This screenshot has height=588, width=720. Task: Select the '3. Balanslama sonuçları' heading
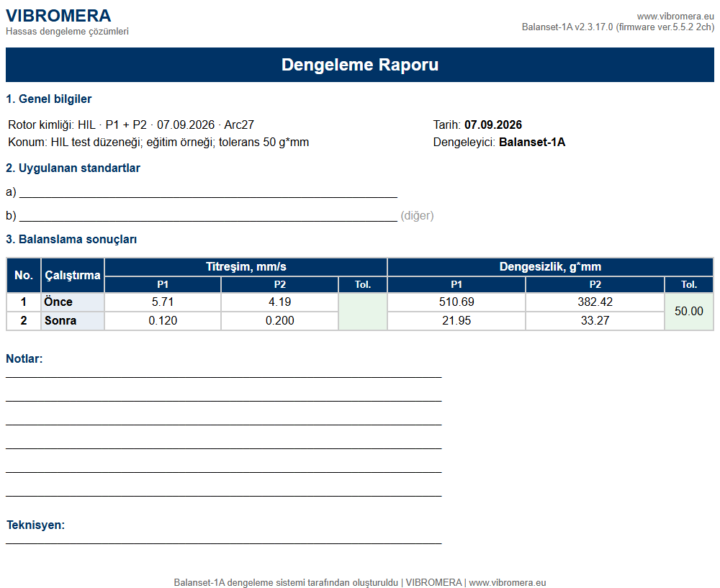(71, 240)
